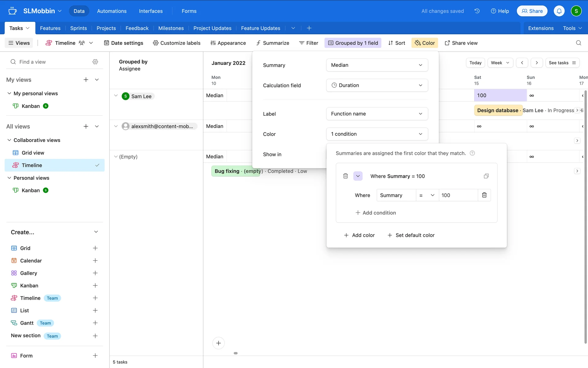The width and height of the screenshot is (588, 368).
Task: Click Add color button
Action: [359, 235]
